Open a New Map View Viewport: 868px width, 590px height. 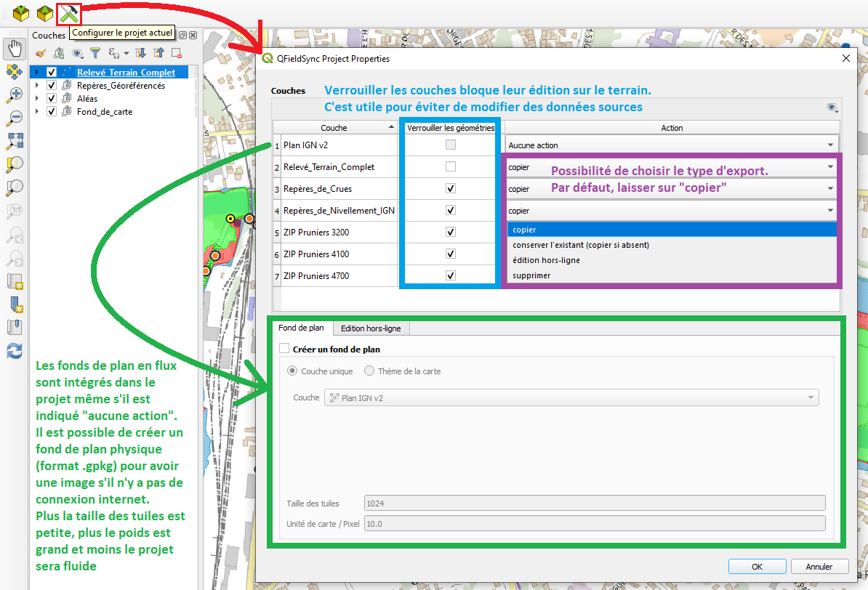(15, 281)
